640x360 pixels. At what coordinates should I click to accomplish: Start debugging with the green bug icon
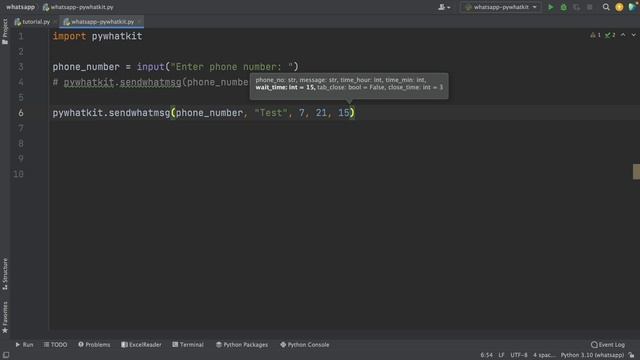(564, 7)
